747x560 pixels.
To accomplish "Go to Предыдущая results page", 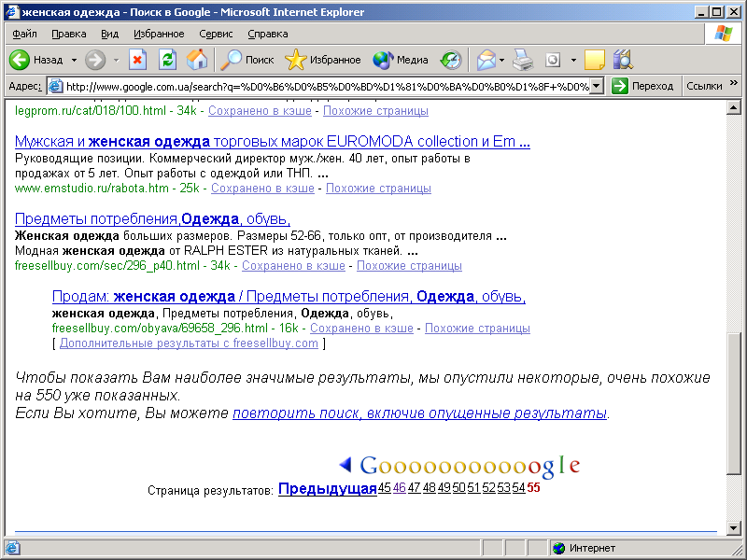I will 328,488.
